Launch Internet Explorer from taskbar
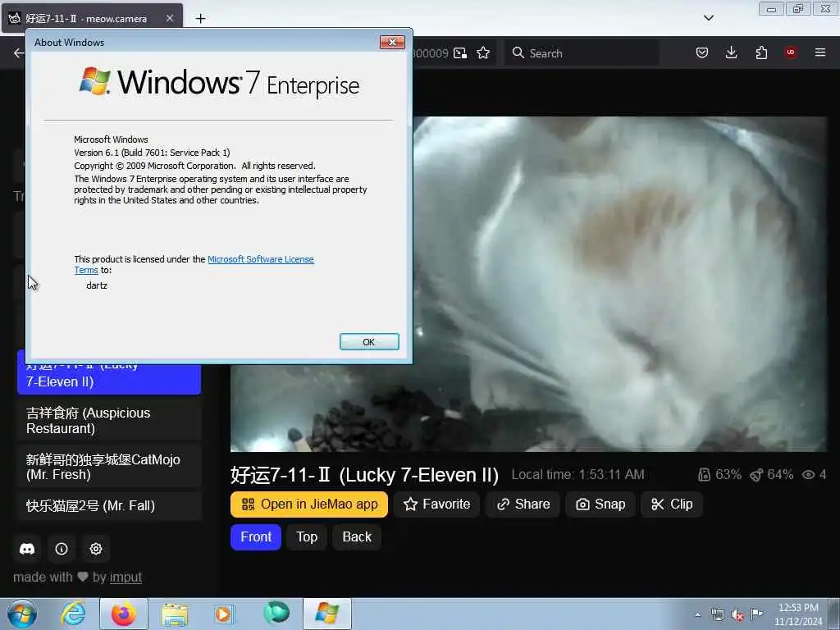The image size is (840, 630). (x=73, y=614)
